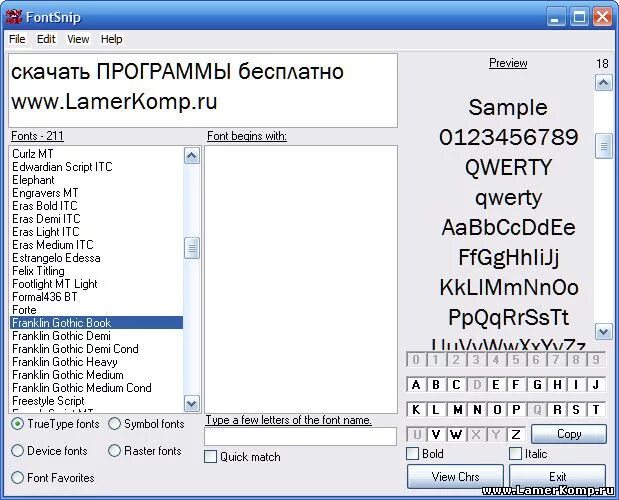Select Edwardian Script ITC font
619x500 pixels.
(x=96, y=167)
